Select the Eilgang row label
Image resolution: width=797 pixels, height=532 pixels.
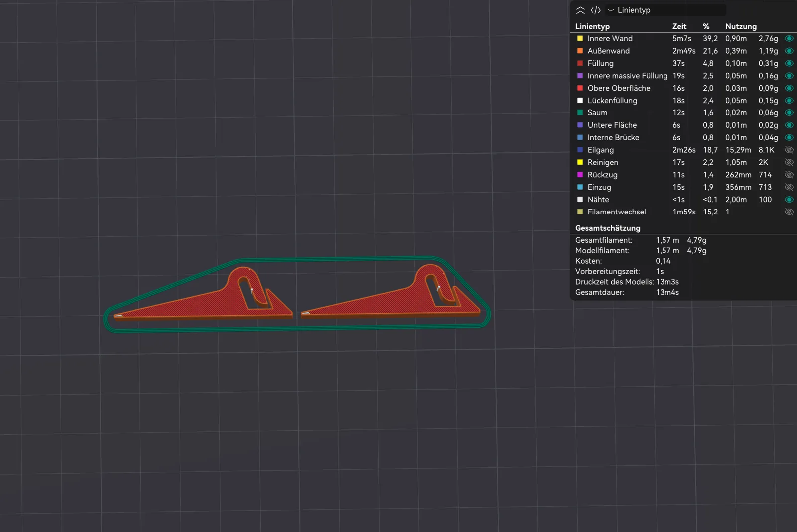point(600,150)
